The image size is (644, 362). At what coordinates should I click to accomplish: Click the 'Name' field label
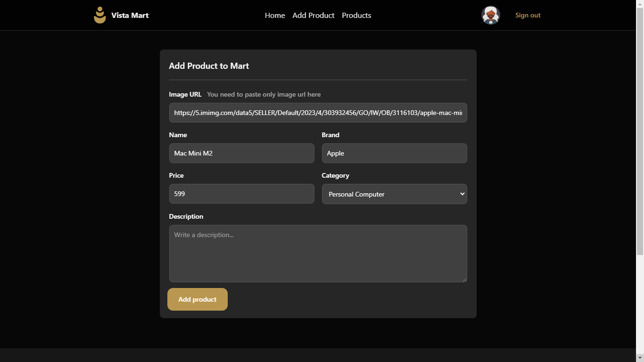pyautogui.click(x=178, y=135)
